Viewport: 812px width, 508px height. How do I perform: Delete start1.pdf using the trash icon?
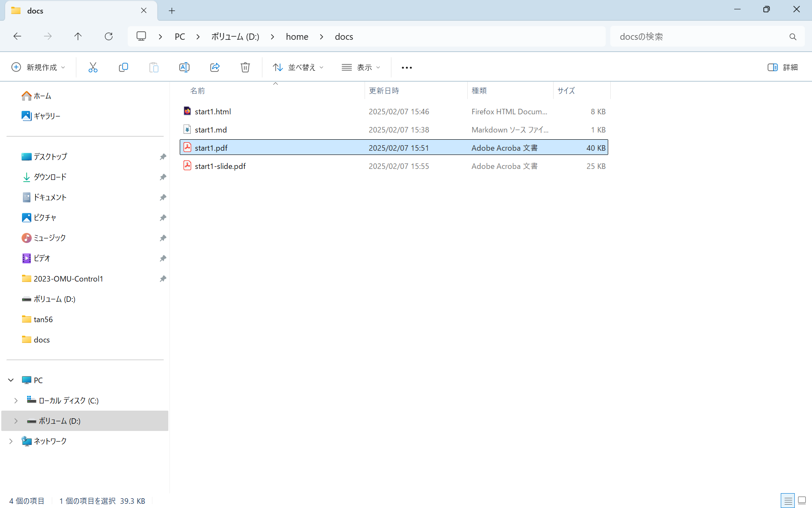[x=245, y=67]
